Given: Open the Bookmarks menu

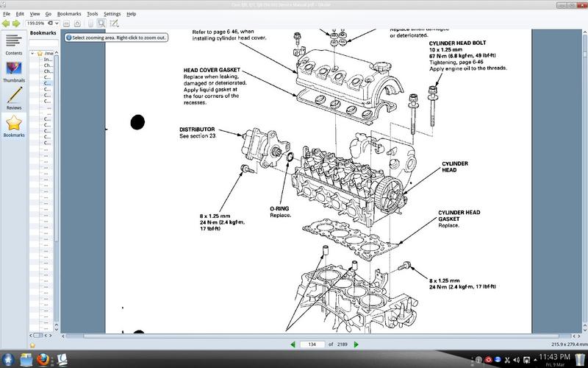Looking at the screenshot, I should 70,14.
